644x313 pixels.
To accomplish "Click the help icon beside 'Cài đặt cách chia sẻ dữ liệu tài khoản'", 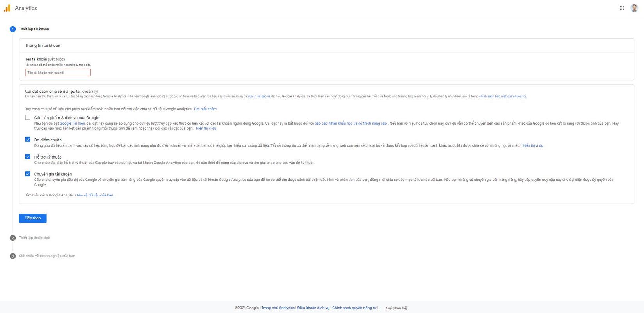I will pyautogui.click(x=96, y=92).
